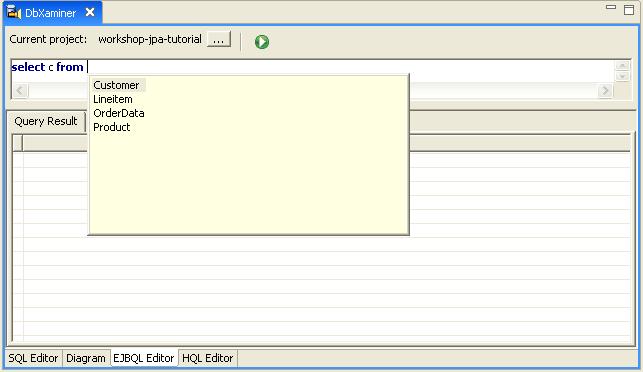The height and width of the screenshot is (372, 643).
Task: Click the query editor down scroll arrow
Action: 622,76
